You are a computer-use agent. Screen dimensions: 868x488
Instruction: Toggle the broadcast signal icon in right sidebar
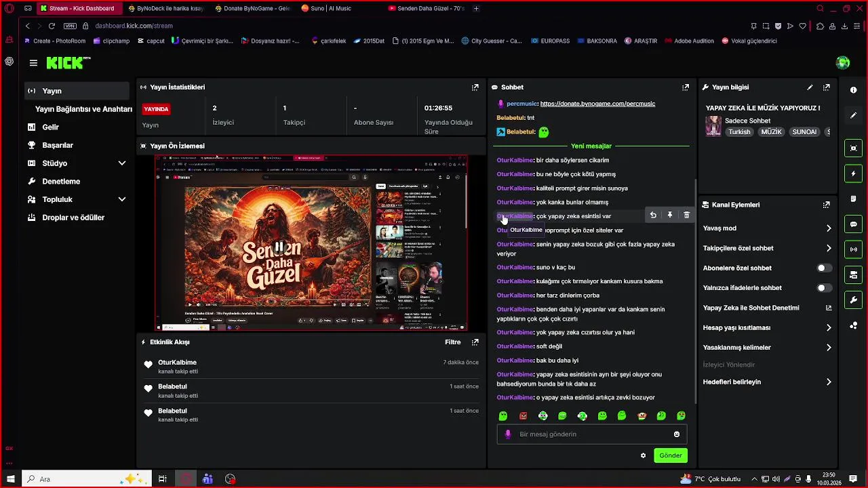pyautogui.click(x=853, y=249)
